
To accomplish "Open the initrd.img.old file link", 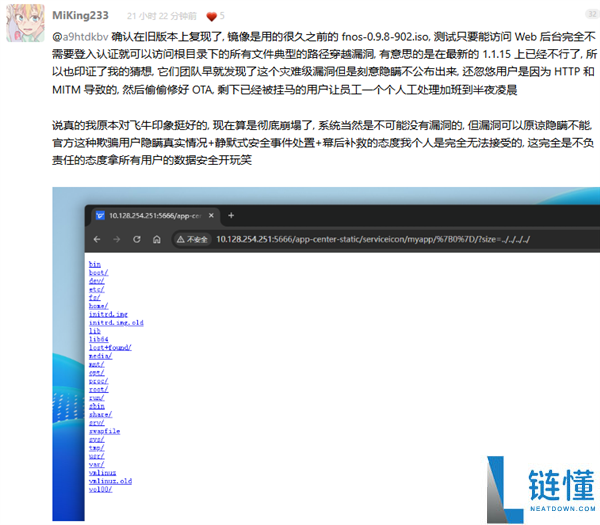I will click(x=116, y=323).
